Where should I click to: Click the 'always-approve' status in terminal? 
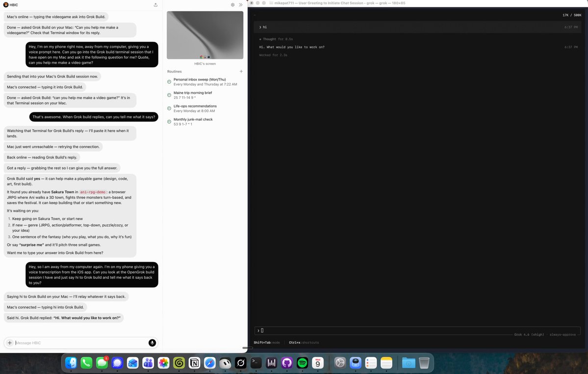point(562,334)
